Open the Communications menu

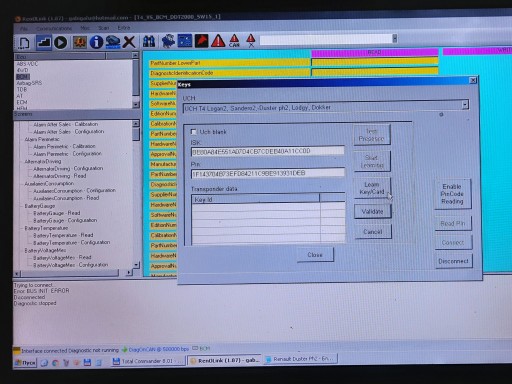click(x=54, y=29)
